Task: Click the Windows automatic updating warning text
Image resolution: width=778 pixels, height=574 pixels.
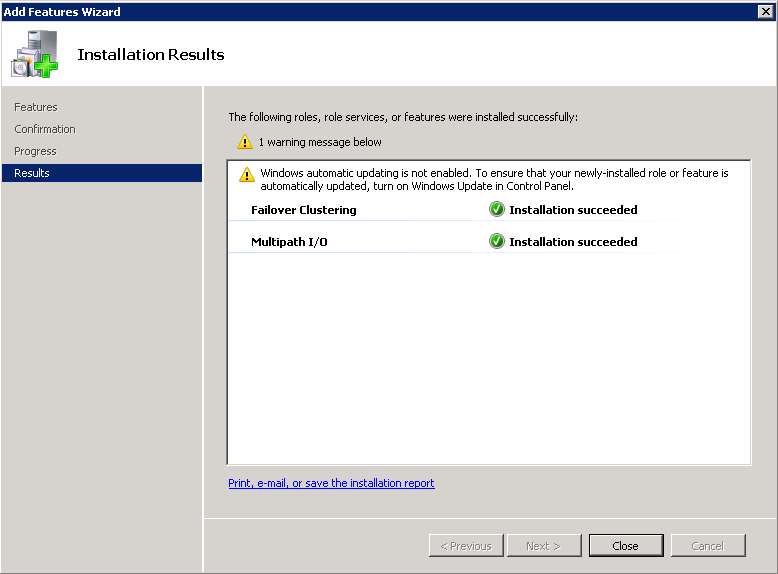Action: click(494, 179)
